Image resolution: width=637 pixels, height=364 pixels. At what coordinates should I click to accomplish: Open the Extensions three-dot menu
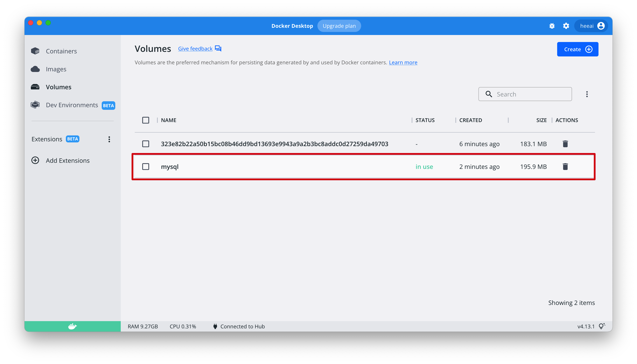pos(109,139)
